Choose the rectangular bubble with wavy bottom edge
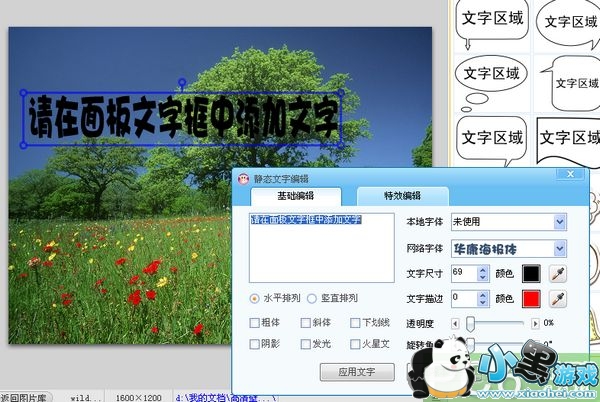This screenshot has width=600, height=402. tap(569, 142)
